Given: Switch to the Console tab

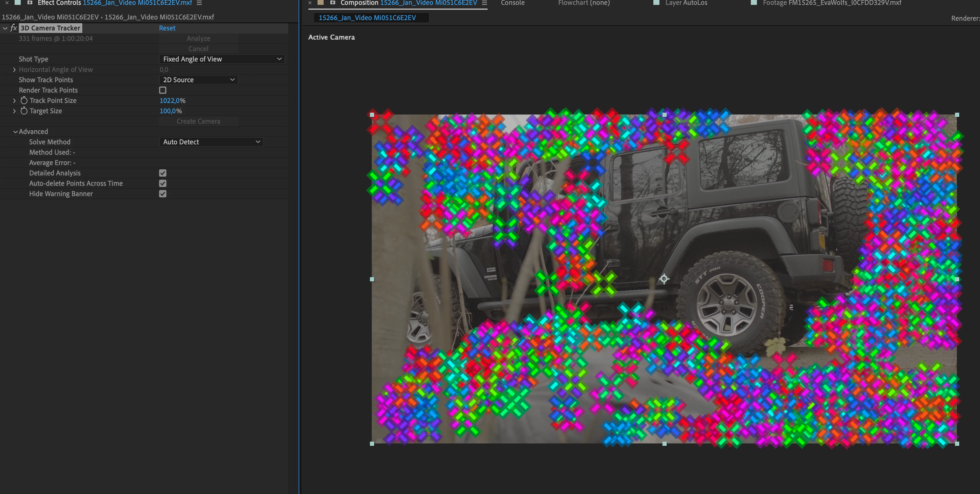Looking at the screenshot, I should 513,3.
